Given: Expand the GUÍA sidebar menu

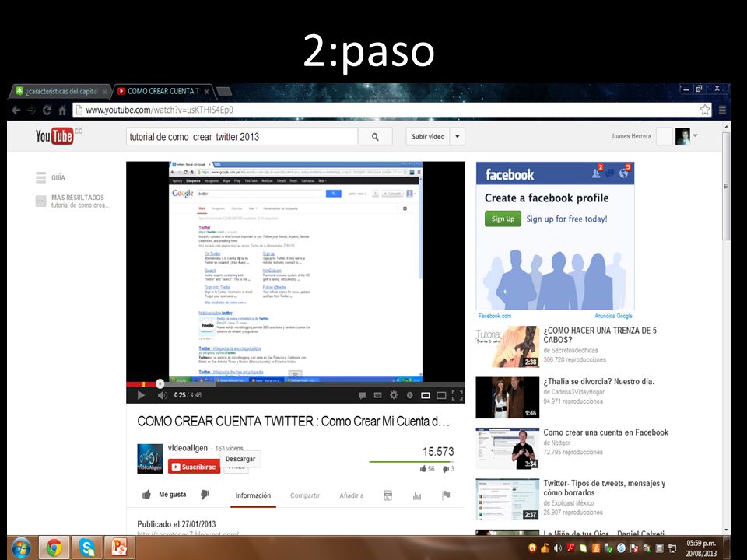Looking at the screenshot, I should (x=51, y=177).
